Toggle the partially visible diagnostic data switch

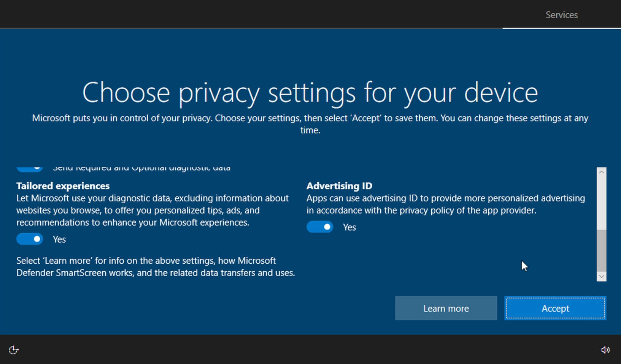[x=30, y=168]
